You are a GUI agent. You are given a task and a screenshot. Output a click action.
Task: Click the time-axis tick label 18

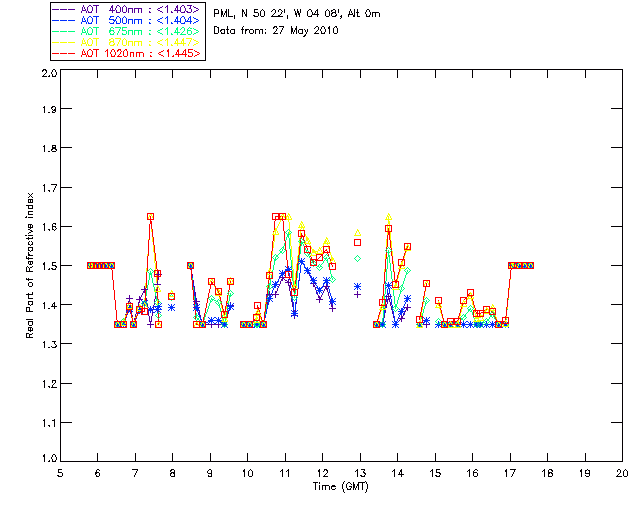[547, 473]
